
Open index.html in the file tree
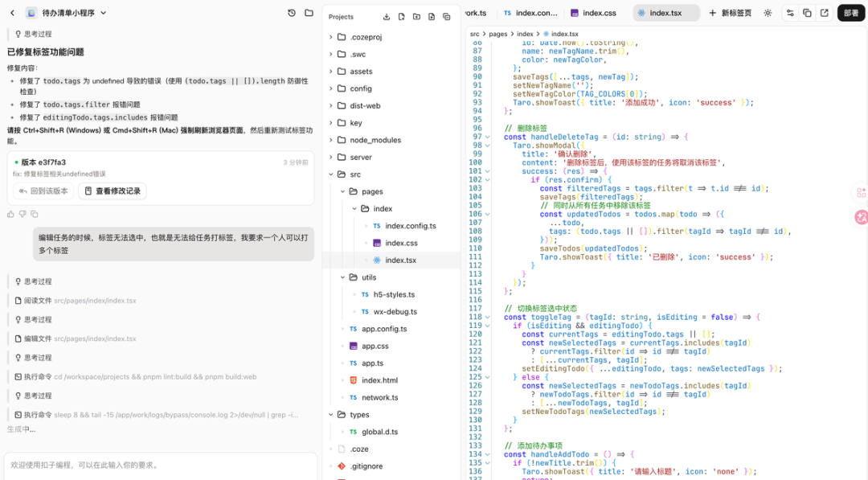click(379, 380)
